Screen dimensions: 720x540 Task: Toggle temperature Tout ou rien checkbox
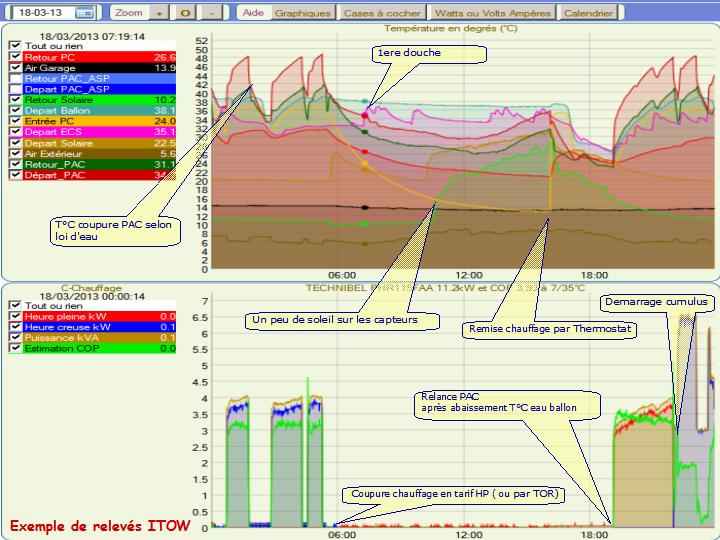[14, 47]
